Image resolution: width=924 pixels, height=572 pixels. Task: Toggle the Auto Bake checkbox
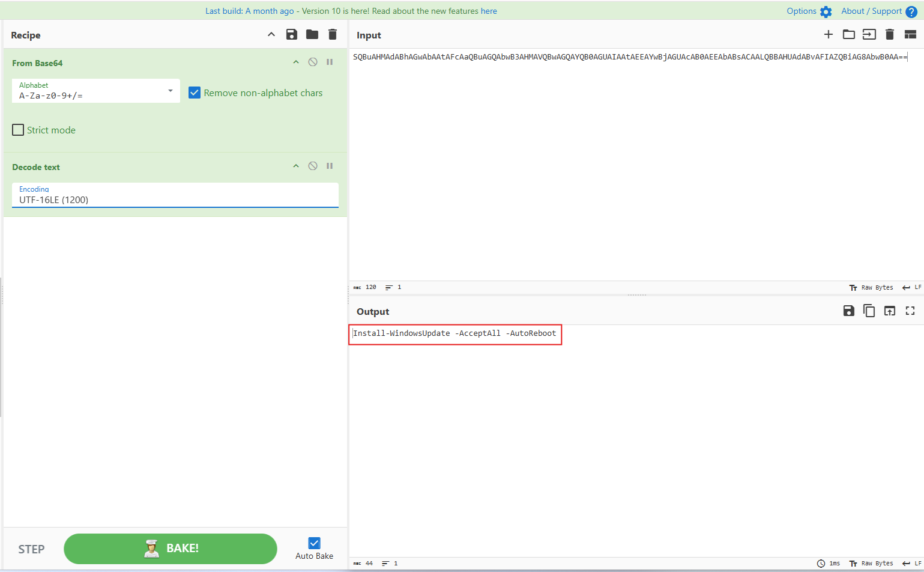point(314,543)
